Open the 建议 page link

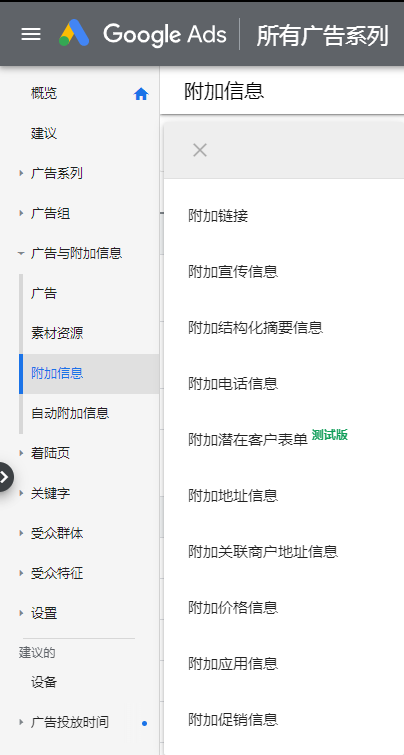[44, 133]
